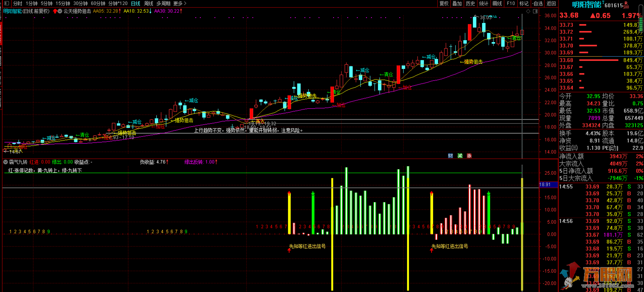Open the 复权 adjustment menu
Image resolution: width=644 pixels, height=292 pixels.
(x=444, y=3)
